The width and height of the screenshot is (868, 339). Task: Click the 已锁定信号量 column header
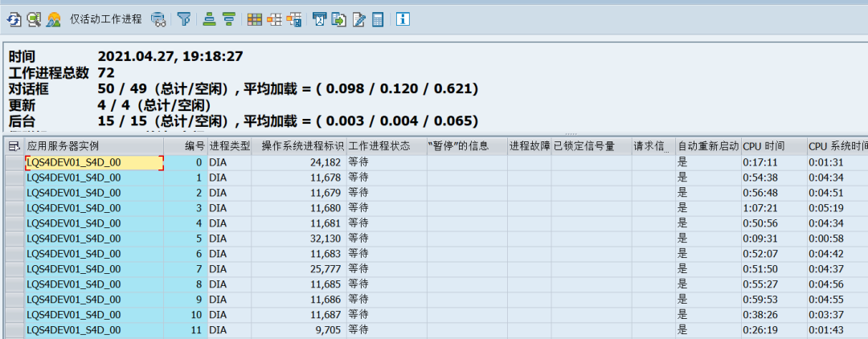592,146
